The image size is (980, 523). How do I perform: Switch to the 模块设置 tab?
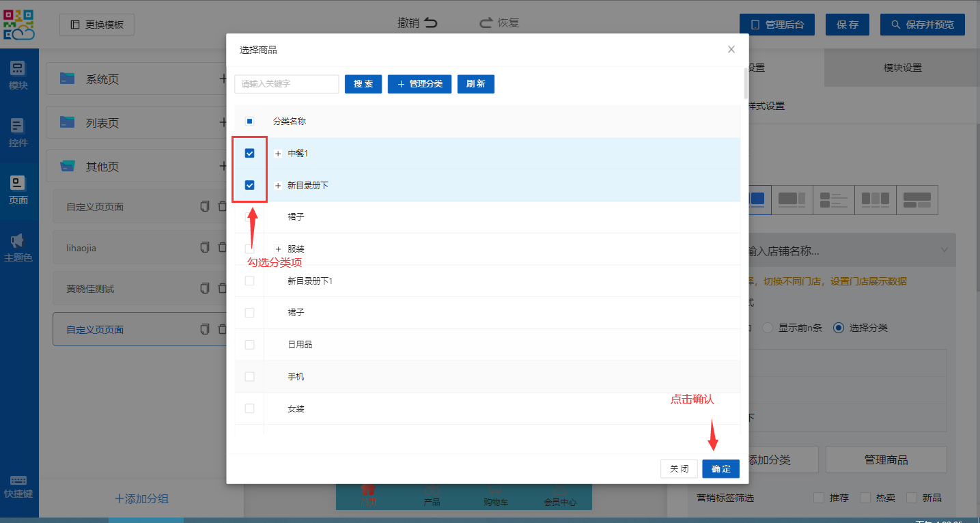[902, 68]
